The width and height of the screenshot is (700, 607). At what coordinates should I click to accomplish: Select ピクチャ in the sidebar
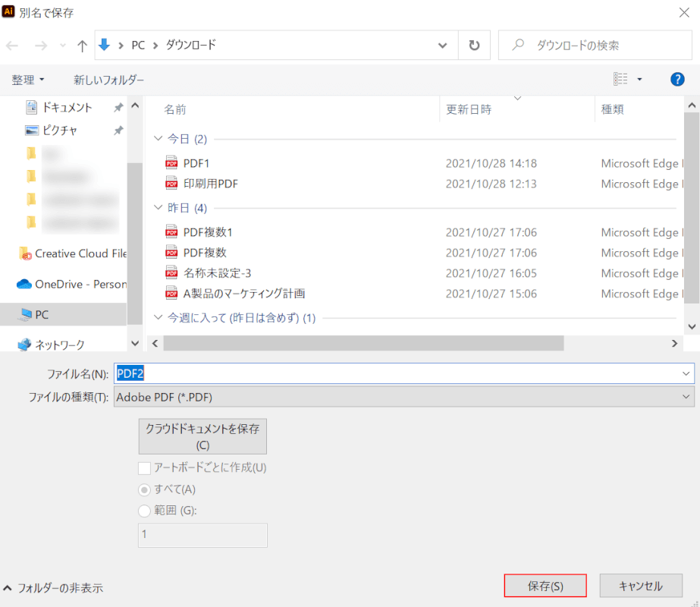point(59,131)
